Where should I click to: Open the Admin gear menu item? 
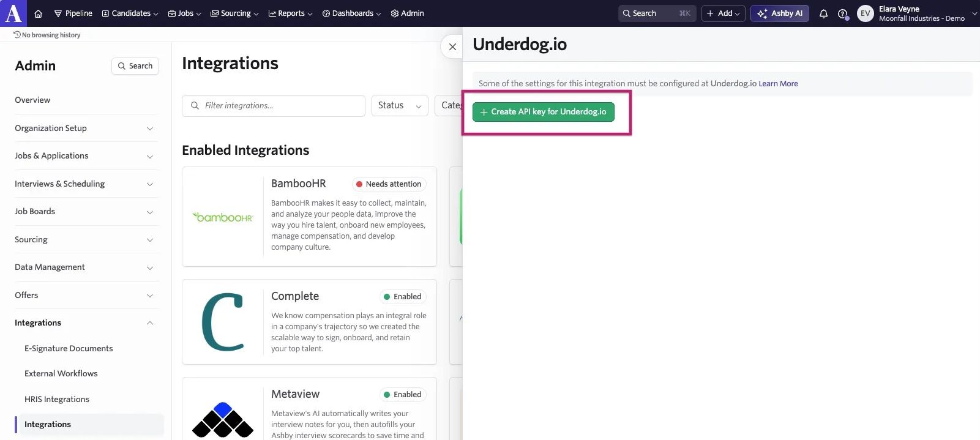407,13
